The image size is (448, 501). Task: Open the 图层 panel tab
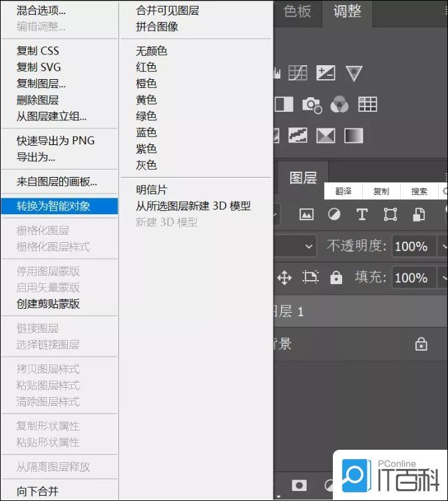[303, 178]
